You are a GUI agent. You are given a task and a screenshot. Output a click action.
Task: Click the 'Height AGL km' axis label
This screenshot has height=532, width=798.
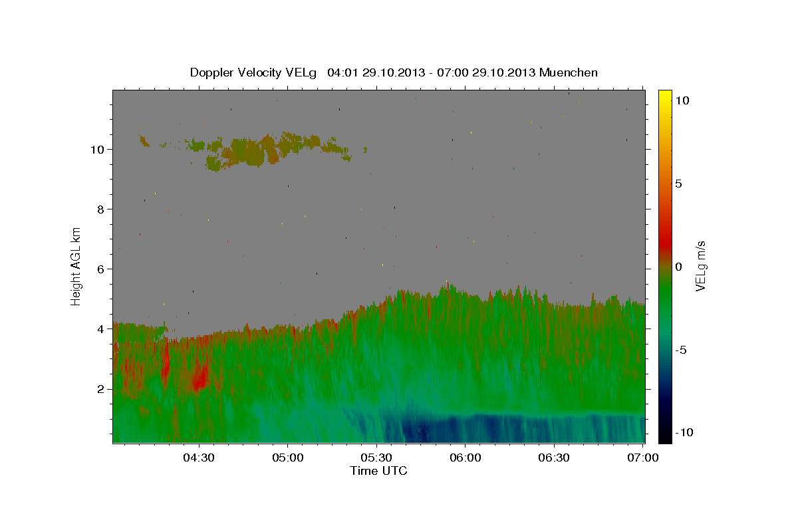point(76,267)
